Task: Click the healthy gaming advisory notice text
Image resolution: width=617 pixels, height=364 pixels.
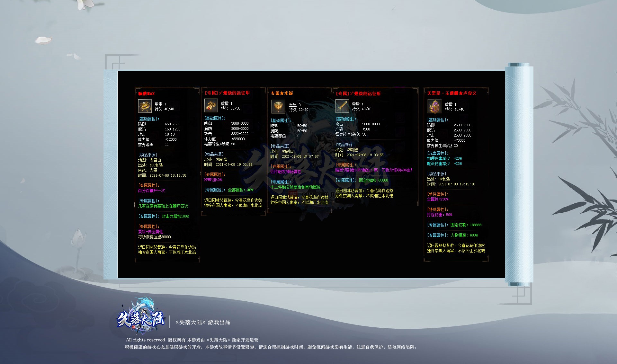Action: click(x=271, y=347)
